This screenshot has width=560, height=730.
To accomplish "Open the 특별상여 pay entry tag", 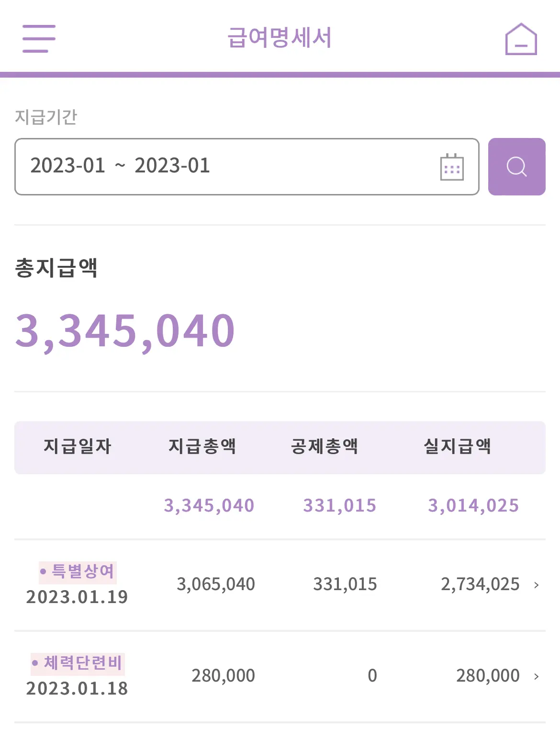I will click(78, 571).
